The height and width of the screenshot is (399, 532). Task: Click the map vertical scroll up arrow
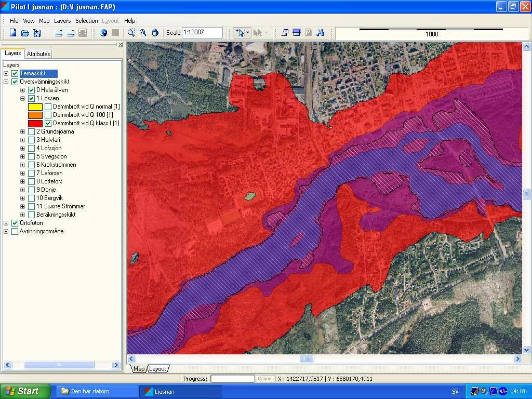527,46
